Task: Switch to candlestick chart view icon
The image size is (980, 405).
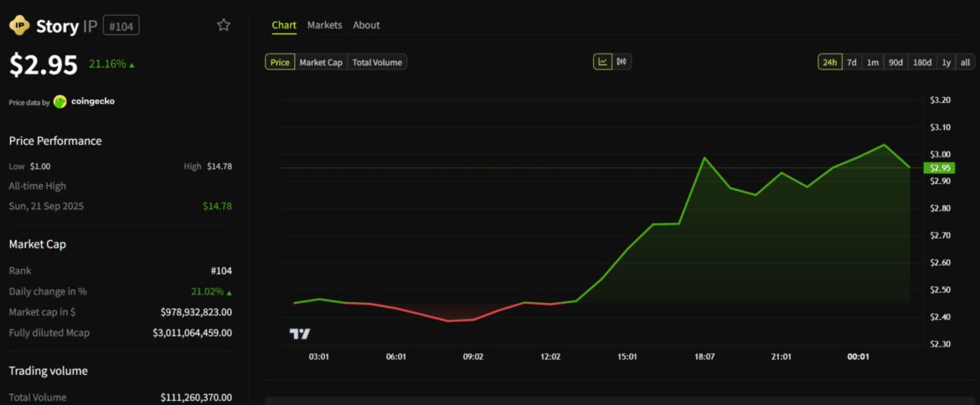Action: 622,62
